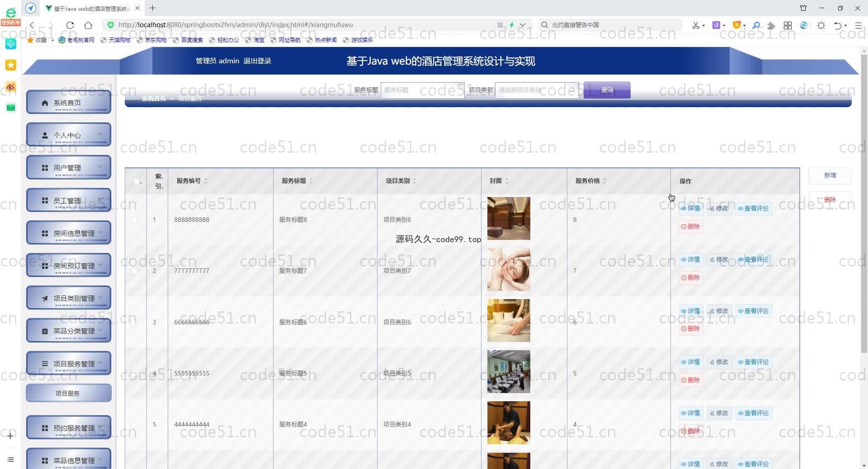The image size is (868, 469).
Task: Sort by 项目类别 column arrows
Action: pos(414,181)
